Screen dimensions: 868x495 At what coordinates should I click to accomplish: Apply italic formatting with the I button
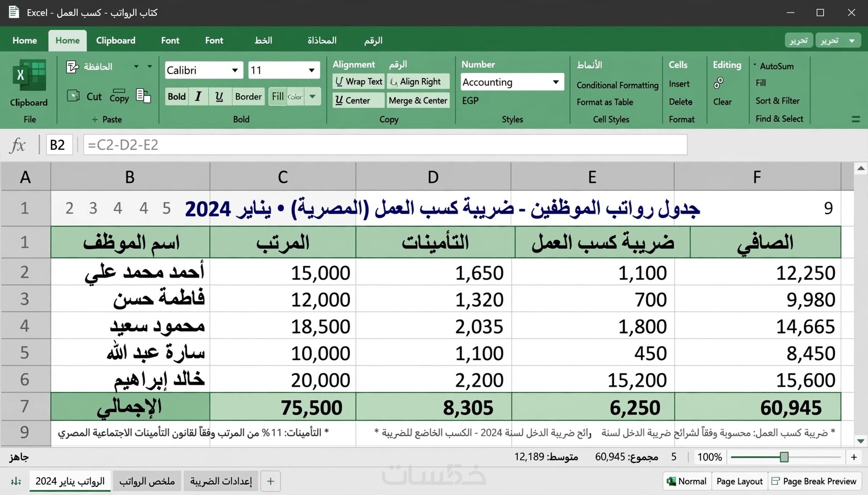tap(198, 96)
